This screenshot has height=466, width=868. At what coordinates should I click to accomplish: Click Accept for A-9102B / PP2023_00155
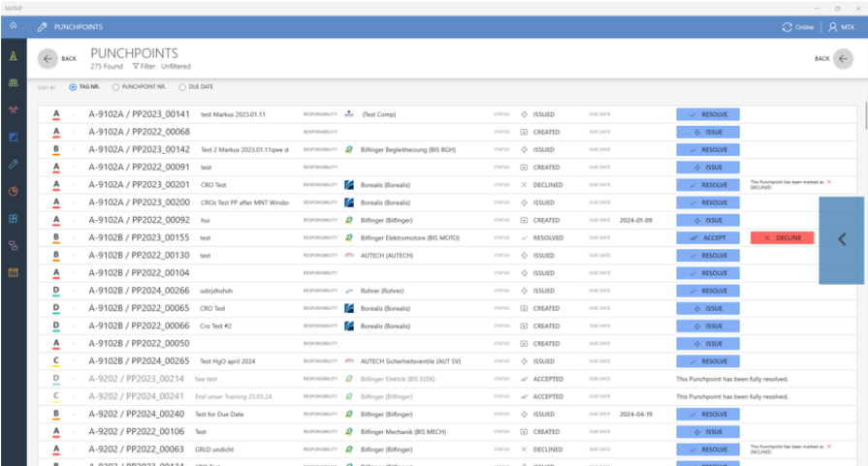tap(708, 237)
